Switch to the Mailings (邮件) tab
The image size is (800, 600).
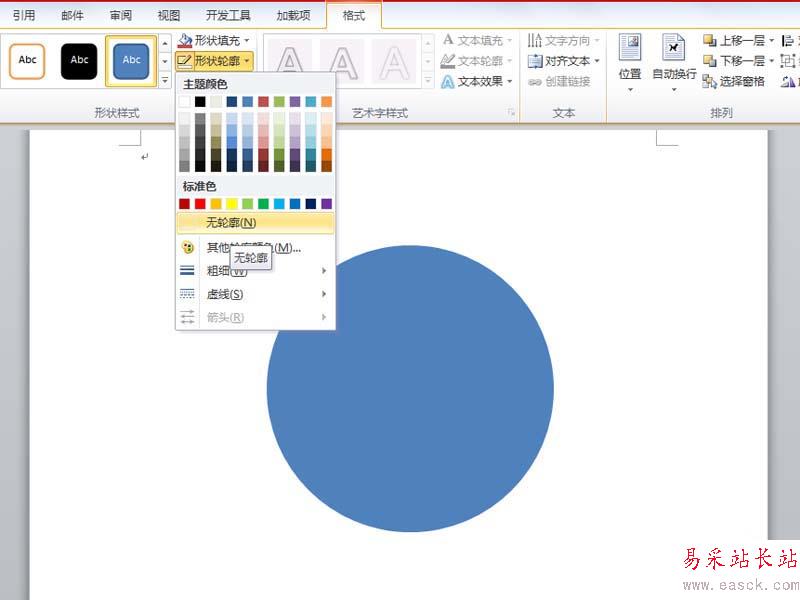72,15
